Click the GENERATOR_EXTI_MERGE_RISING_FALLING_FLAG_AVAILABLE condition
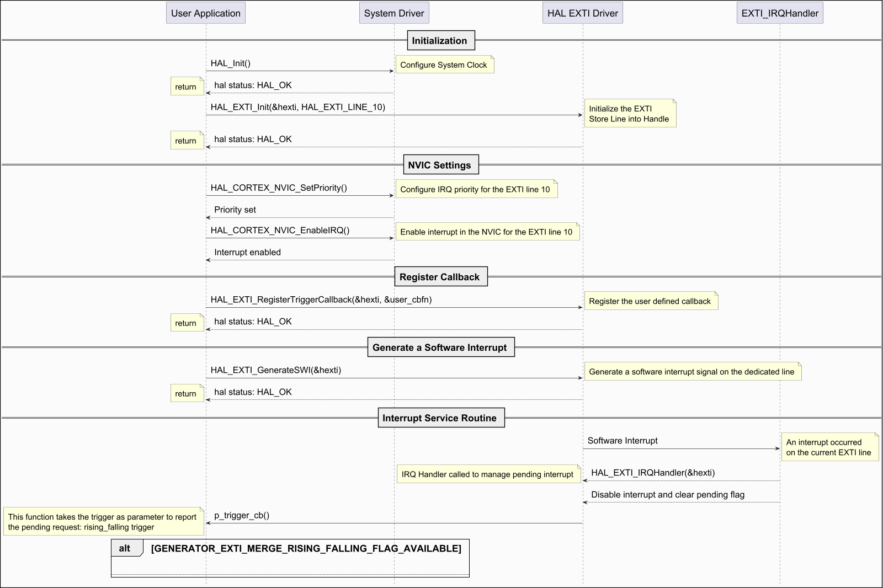883x588 pixels. click(x=306, y=548)
